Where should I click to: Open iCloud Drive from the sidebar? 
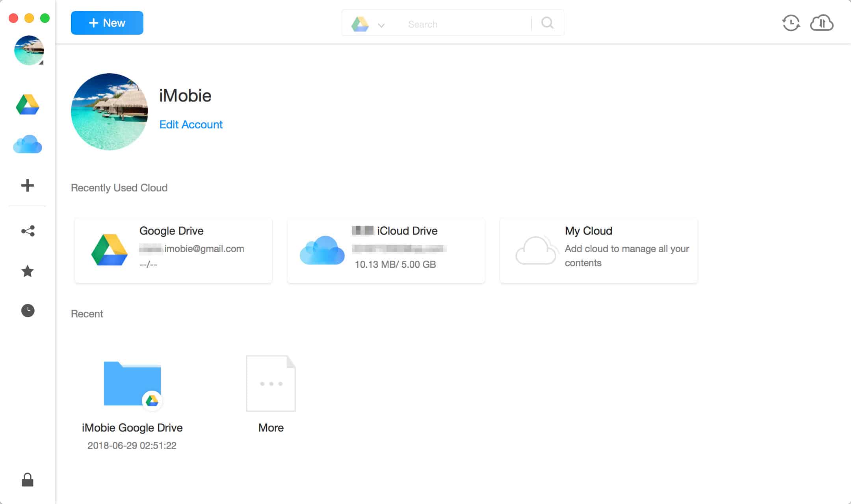tap(28, 144)
